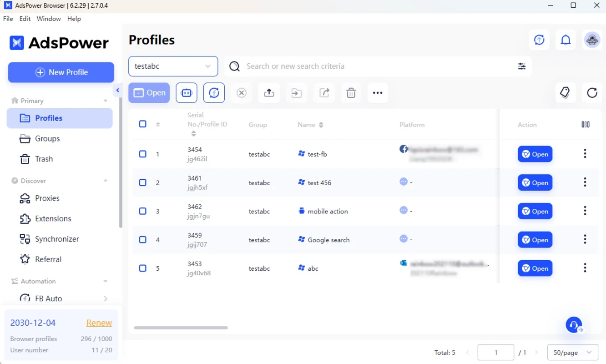
Task: Click the Renew link
Action: coord(99,323)
